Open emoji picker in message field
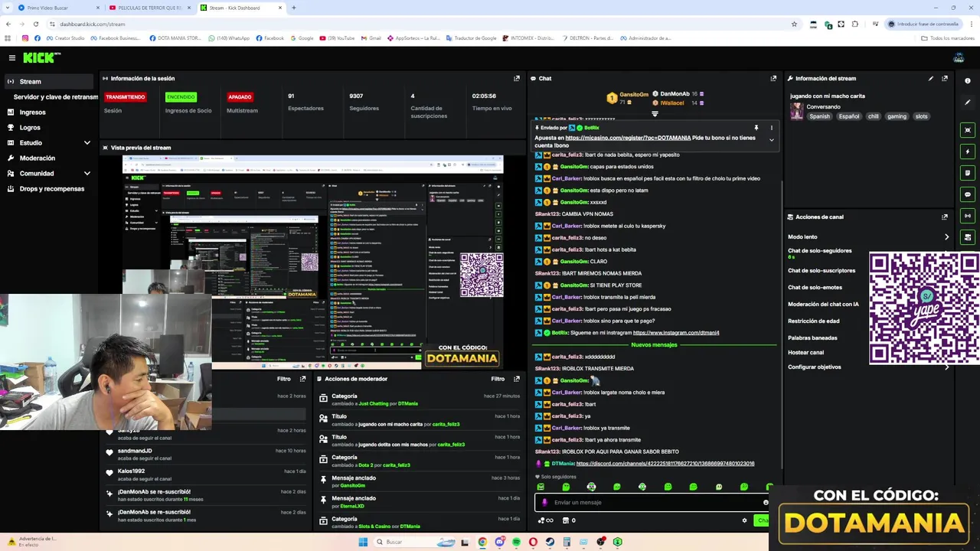 [766, 503]
